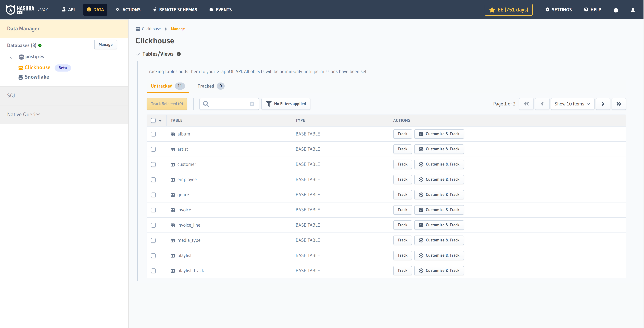Viewport: 644px width, 328px height.
Task: Collapse the Tables/Views section chevron
Action: tap(138, 54)
